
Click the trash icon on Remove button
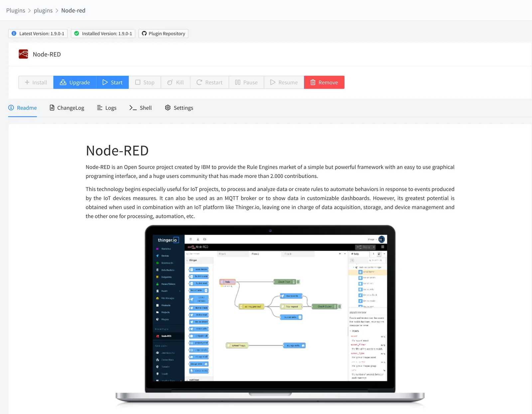point(313,82)
